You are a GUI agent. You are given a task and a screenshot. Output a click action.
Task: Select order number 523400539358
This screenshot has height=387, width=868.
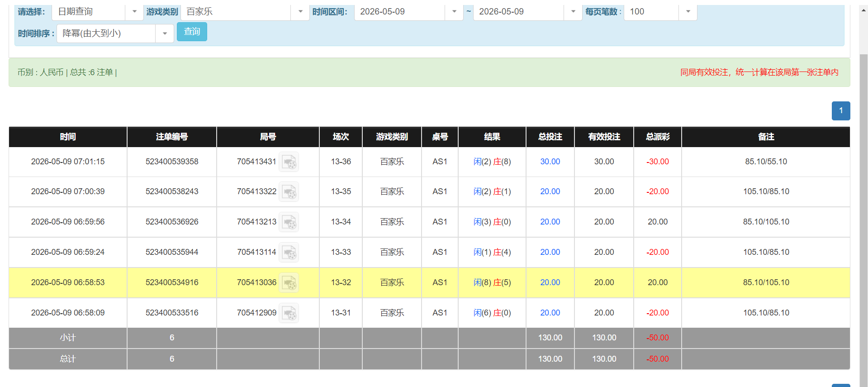(x=172, y=162)
